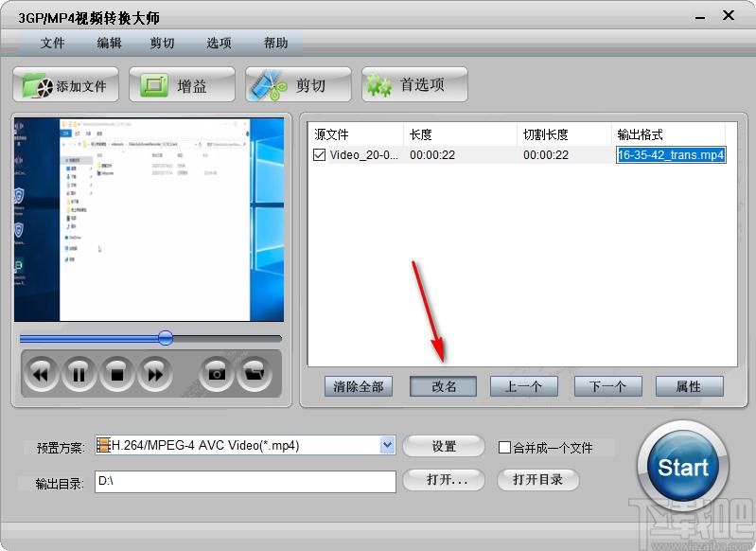This screenshot has width=756, height=551.
Task: Open the 编辑 menu
Action: pos(110,43)
